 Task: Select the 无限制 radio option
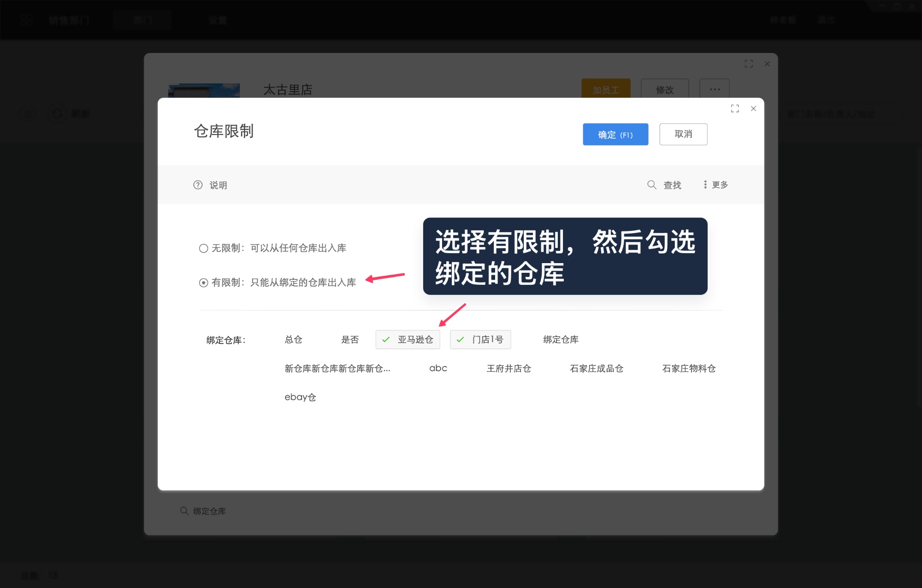[203, 248]
